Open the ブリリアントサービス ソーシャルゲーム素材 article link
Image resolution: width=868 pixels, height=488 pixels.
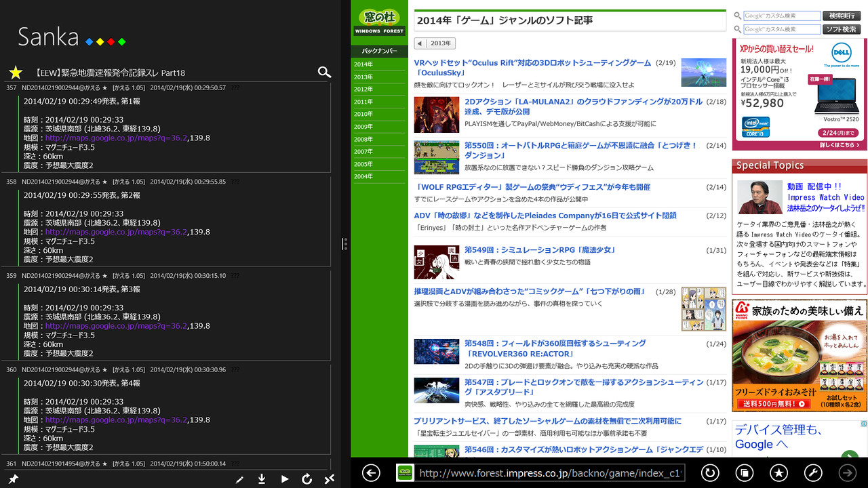click(x=548, y=422)
